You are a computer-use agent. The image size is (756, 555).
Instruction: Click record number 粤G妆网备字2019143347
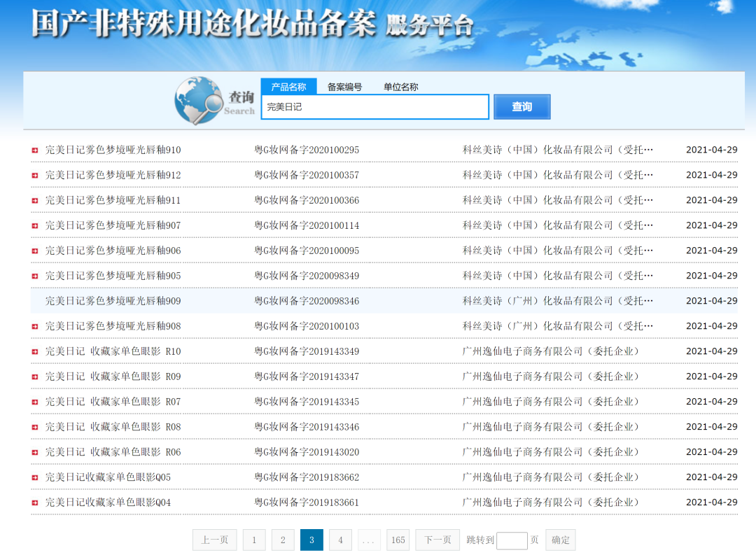(x=307, y=377)
